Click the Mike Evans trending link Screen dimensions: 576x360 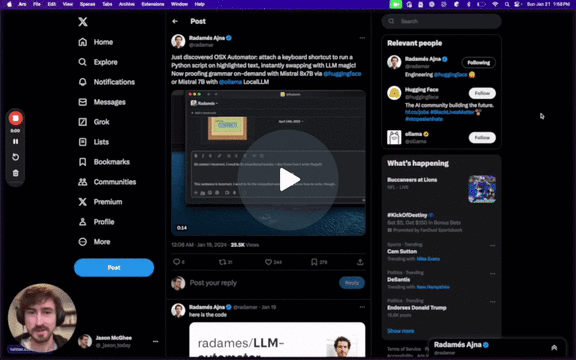428,259
